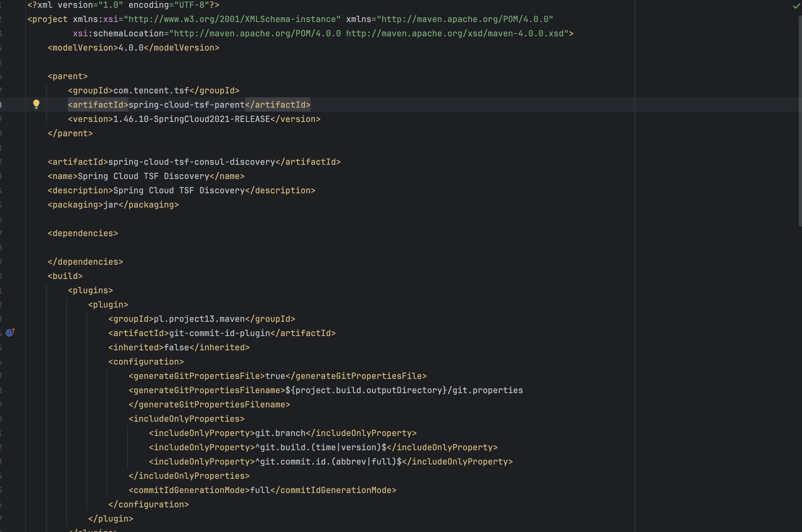Click the git-commit-id-plugin artifactId text
This screenshot has width=802, height=532.
pyautogui.click(x=220, y=333)
